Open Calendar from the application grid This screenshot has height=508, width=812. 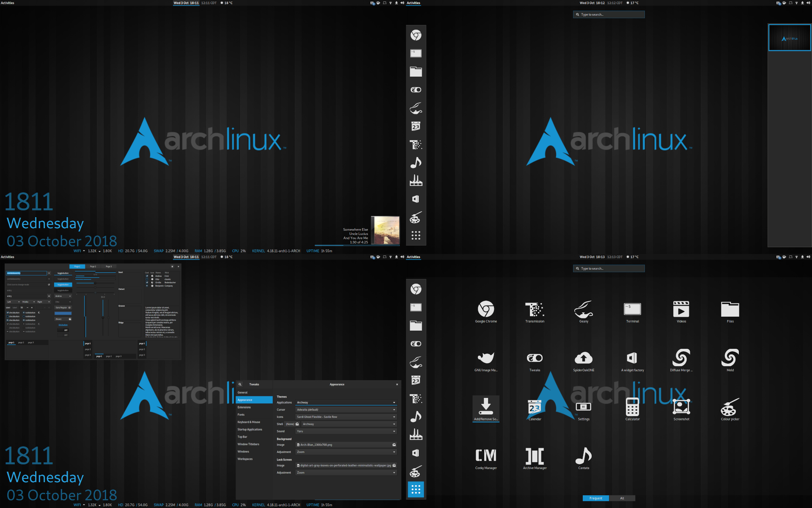[x=535, y=410]
